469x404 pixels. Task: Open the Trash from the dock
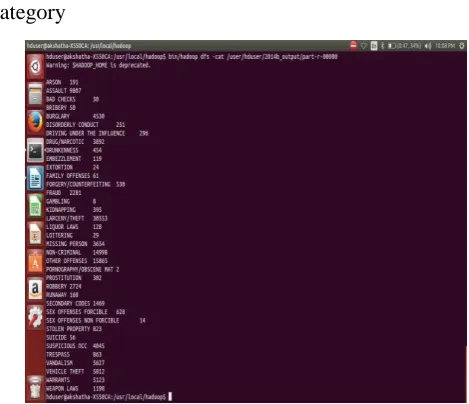point(35,387)
